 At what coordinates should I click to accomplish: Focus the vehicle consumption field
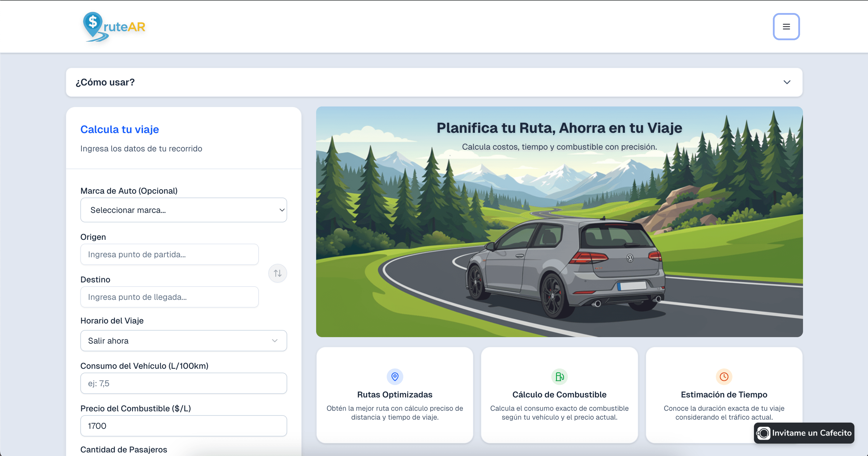[x=184, y=383]
